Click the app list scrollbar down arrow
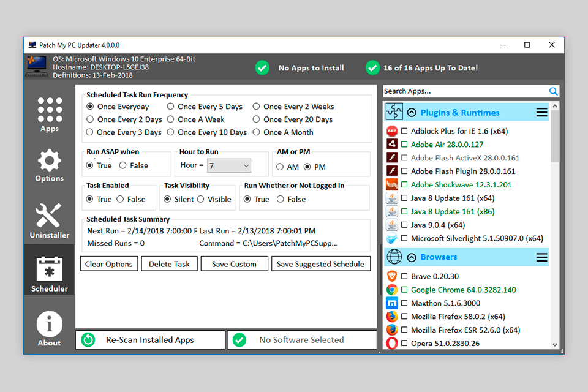 coord(555,345)
